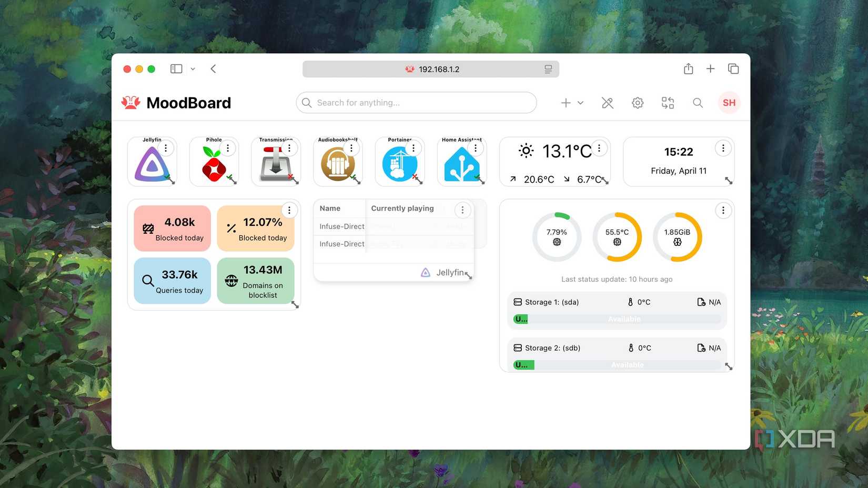Click the Storage 1 usage progress bar

pyautogui.click(x=617, y=318)
